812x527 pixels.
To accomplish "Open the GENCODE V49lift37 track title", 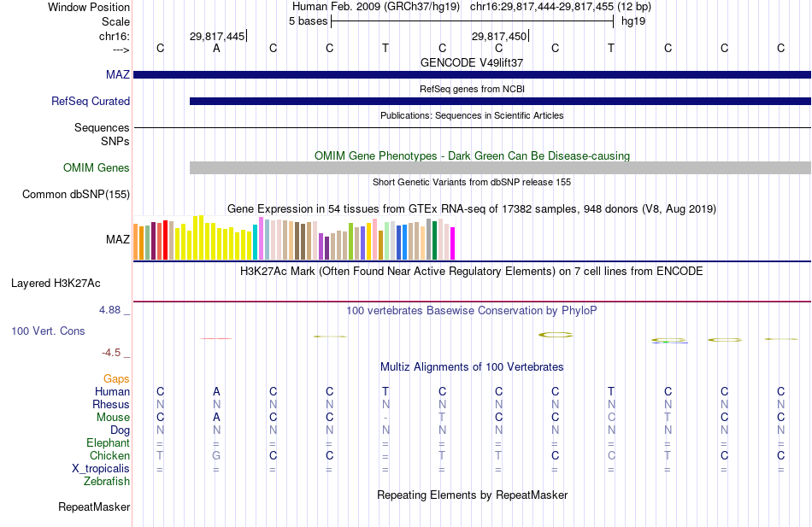I will (472, 62).
